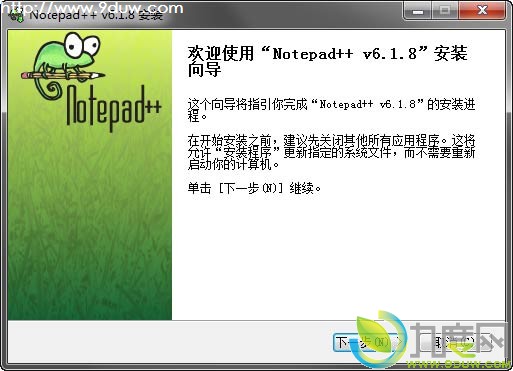Click the disabled maximize window button

[445, 11]
